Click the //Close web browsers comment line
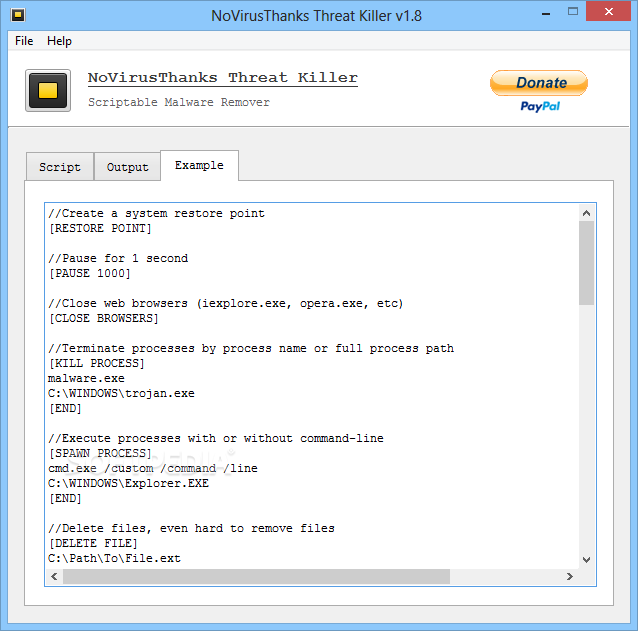Screen dimensions: 638x631 [x=226, y=303]
